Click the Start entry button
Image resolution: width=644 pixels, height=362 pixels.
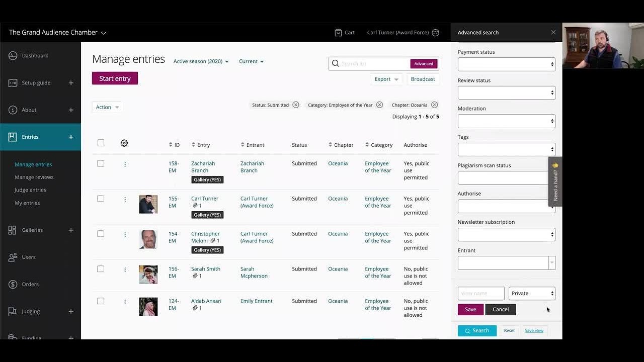115,78
